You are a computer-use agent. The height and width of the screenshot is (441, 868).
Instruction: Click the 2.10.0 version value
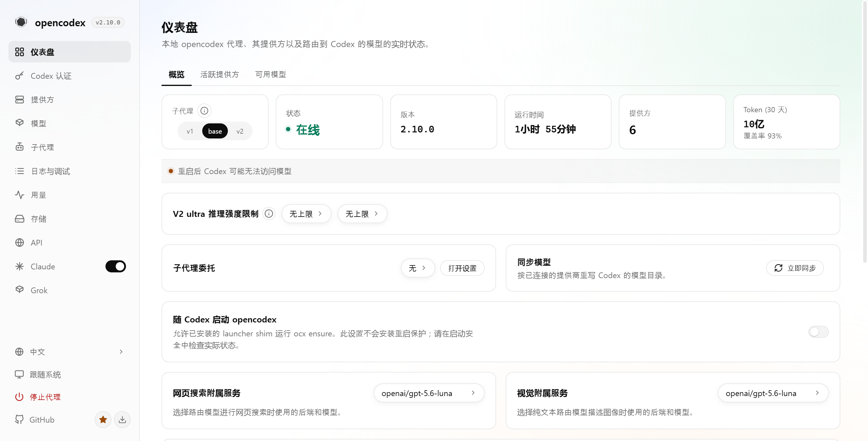(417, 129)
